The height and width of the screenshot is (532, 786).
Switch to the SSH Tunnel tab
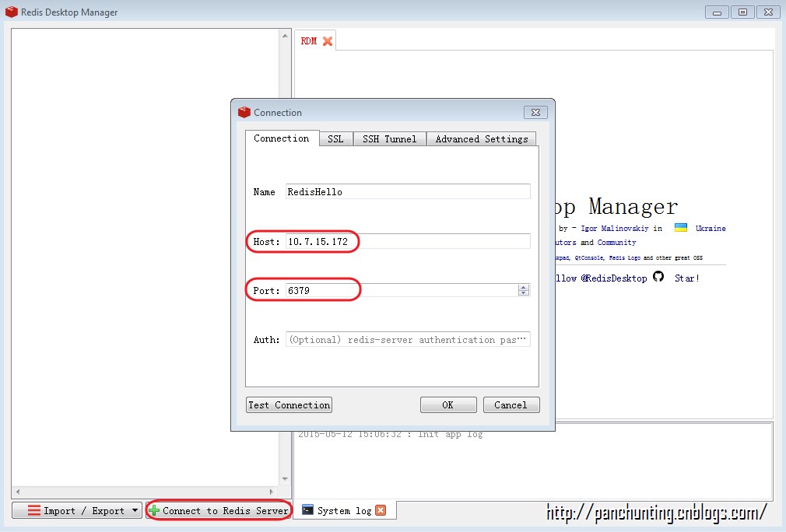tap(389, 138)
